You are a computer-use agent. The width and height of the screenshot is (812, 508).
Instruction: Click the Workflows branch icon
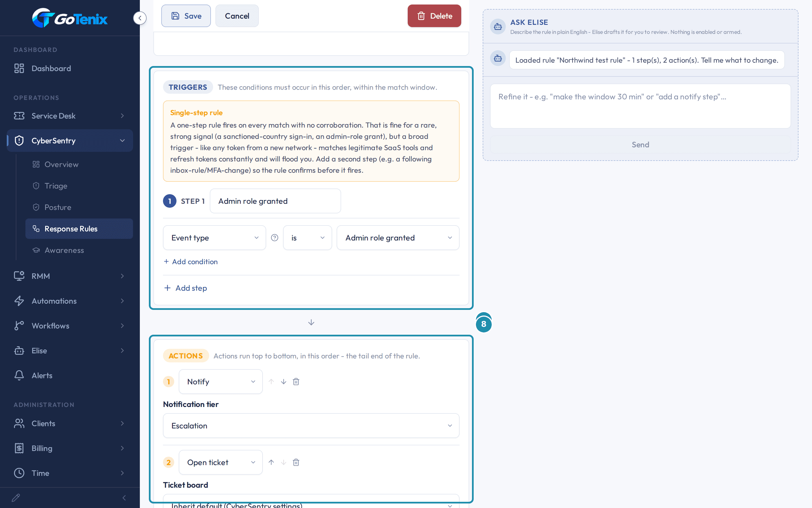[19, 326]
